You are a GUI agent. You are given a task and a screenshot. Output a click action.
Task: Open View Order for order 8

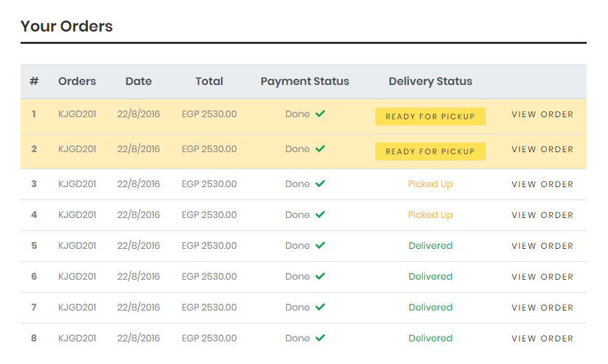(542, 339)
